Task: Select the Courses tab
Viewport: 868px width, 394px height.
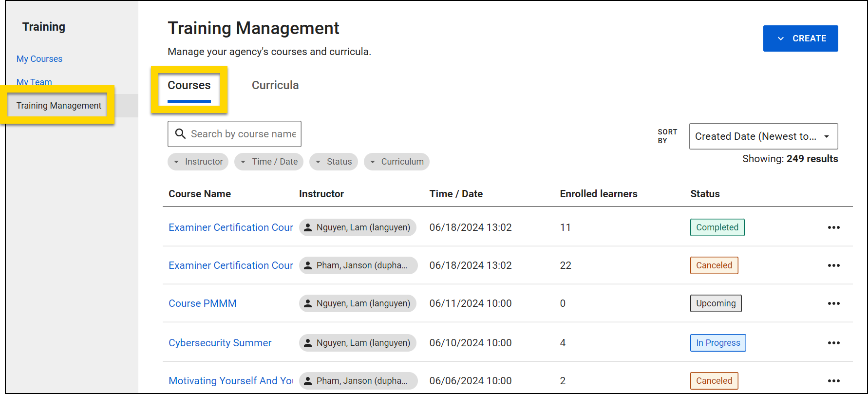Action: point(189,85)
